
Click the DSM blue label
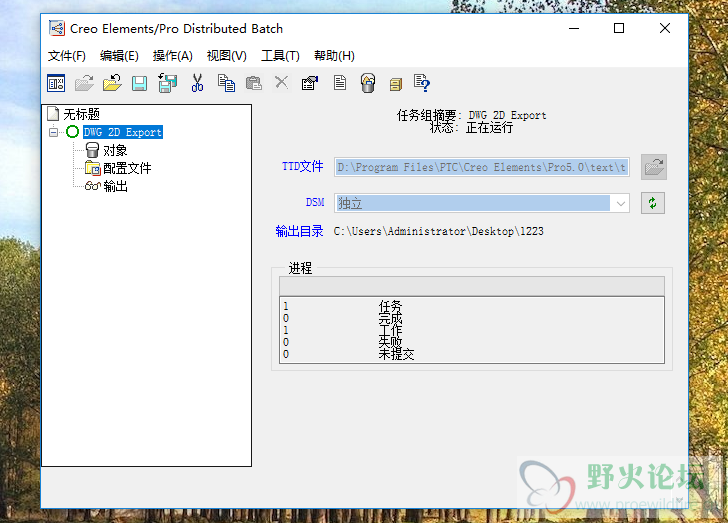click(315, 203)
